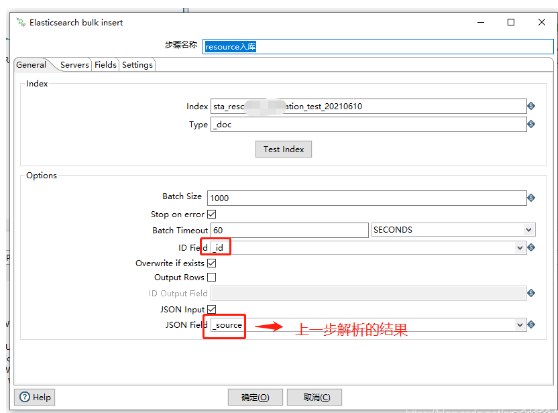Confirm with the 确定(O) button
This screenshot has height=413, width=558.
[x=255, y=397]
